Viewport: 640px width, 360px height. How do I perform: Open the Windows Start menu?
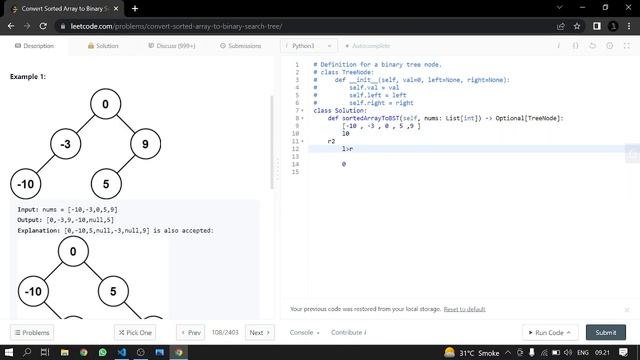point(9,352)
